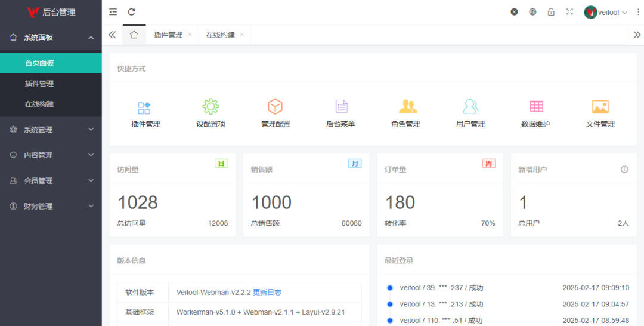Click the 周 badge on 订单量 card
Viewport: 644px width, 326px height.
pyautogui.click(x=489, y=163)
